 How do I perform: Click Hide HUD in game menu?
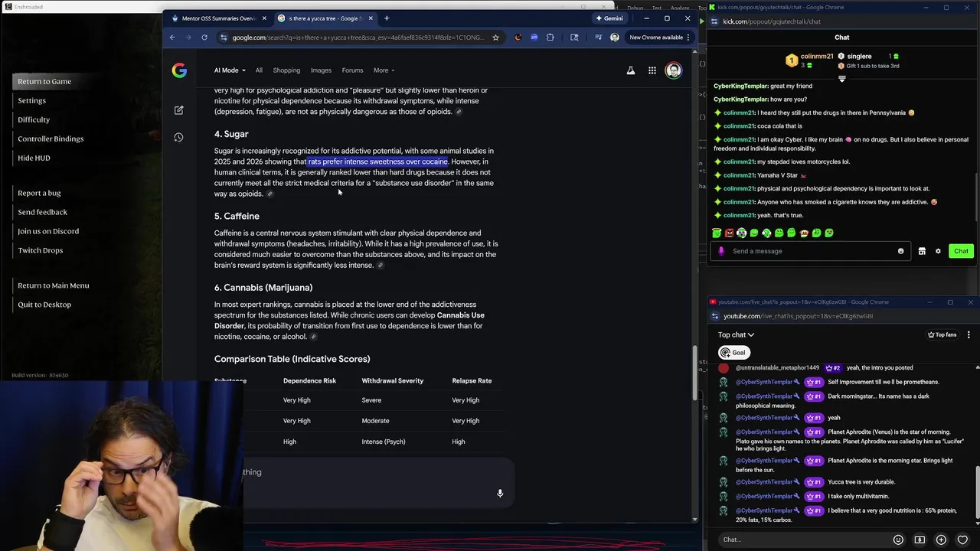tap(34, 158)
